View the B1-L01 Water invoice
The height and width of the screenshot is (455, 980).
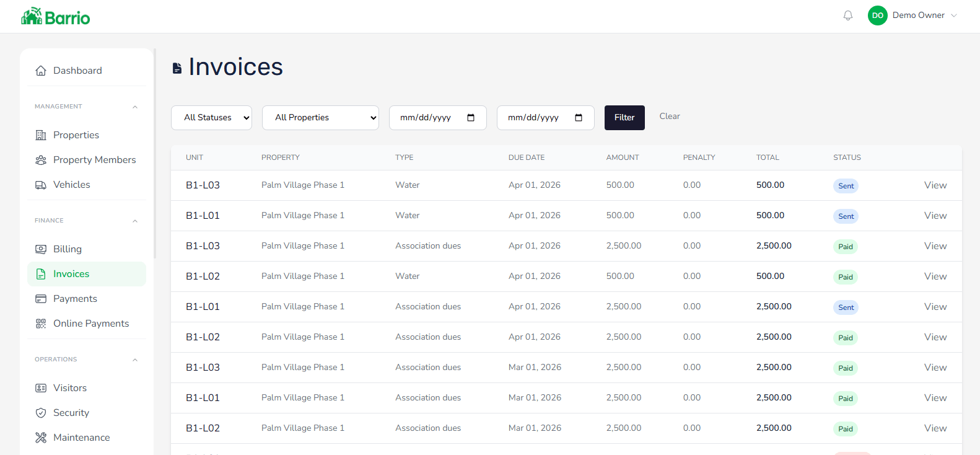(935, 216)
